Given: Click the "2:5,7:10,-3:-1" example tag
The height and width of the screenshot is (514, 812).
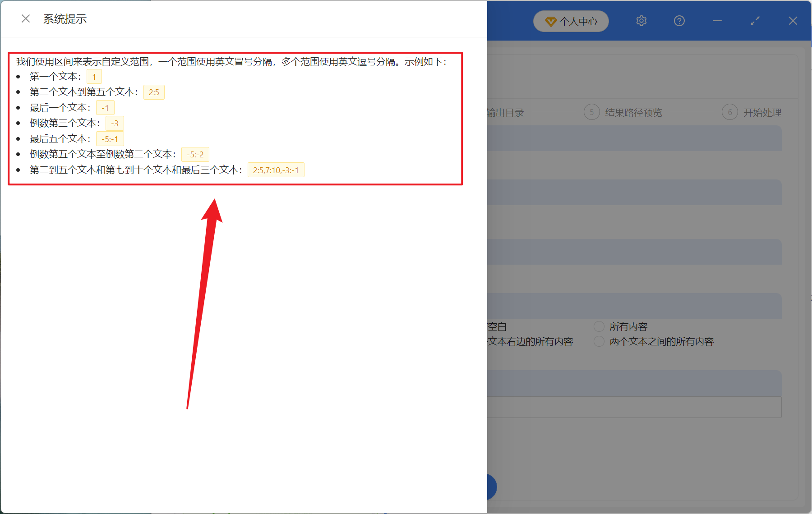Looking at the screenshot, I should point(276,170).
